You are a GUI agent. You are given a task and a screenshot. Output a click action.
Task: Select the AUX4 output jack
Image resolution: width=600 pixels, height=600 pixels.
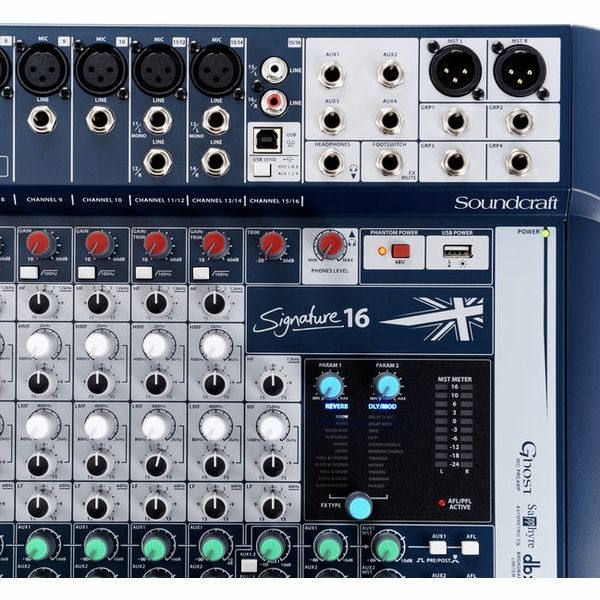pos(390,120)
